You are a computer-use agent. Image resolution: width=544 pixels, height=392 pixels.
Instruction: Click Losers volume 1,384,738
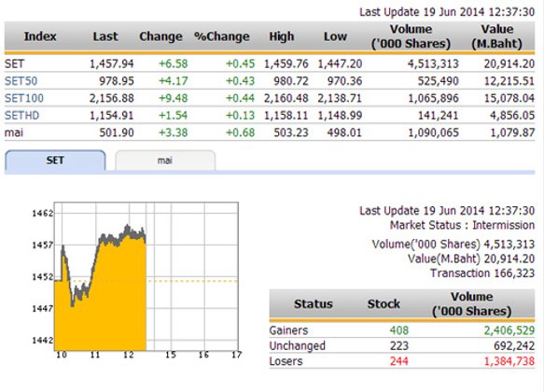click(x=509, y=361)
